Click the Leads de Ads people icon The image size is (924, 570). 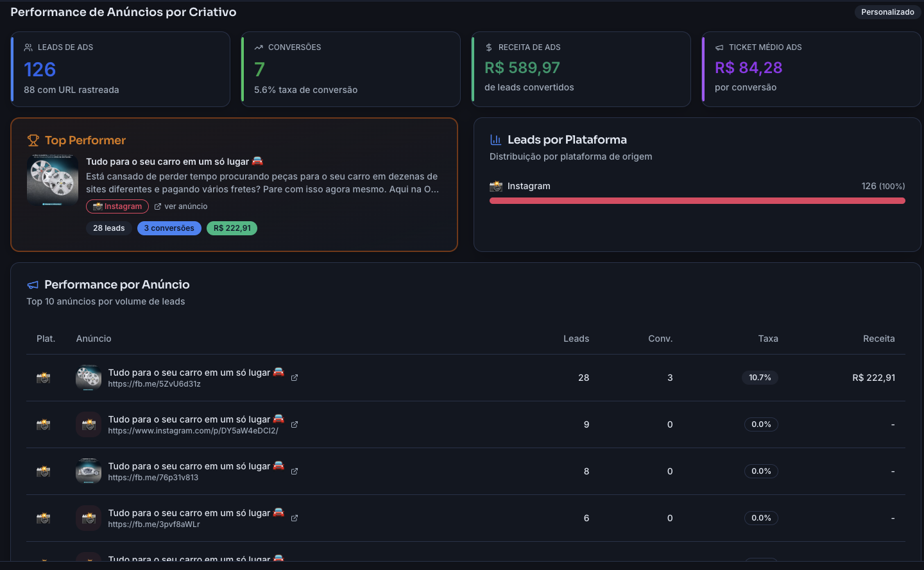[28, 47]
